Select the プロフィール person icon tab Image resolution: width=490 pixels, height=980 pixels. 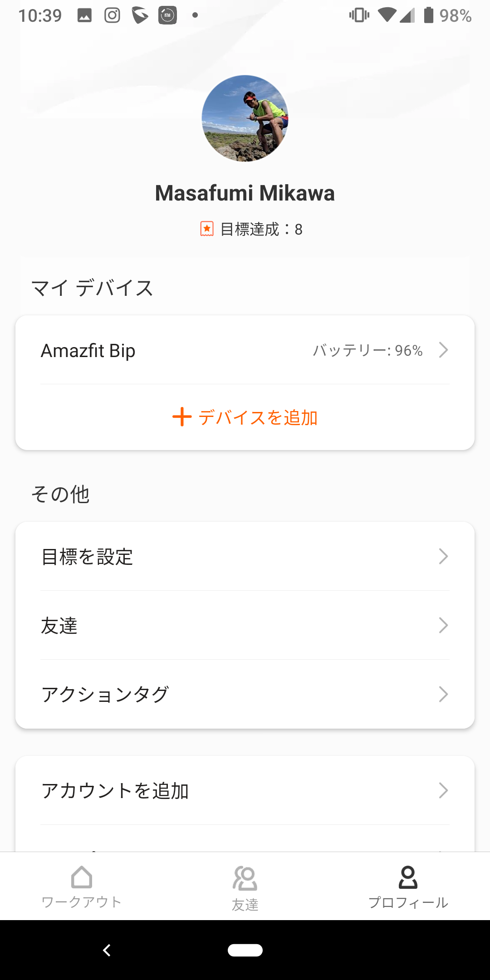point(408,877)
